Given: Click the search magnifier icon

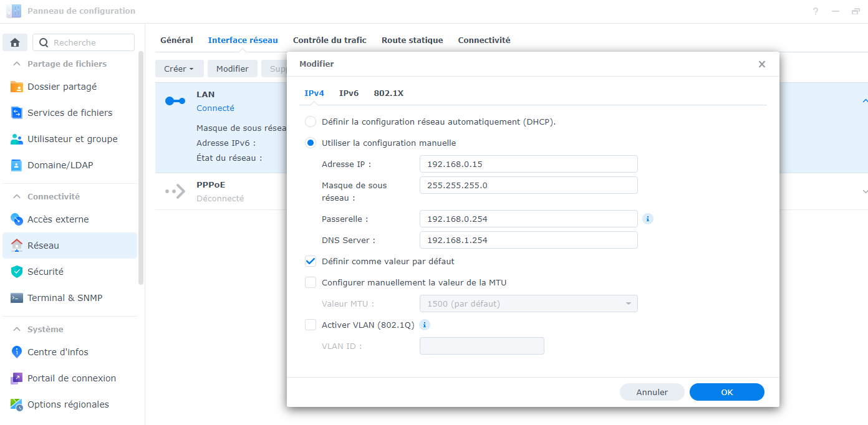Looking at the screenshot, I should point(44,42).
